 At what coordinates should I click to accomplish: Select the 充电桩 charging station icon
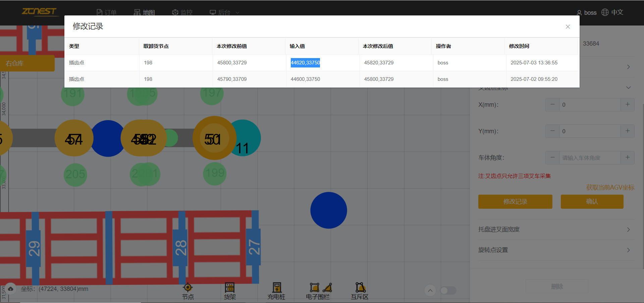pos(277,288)
